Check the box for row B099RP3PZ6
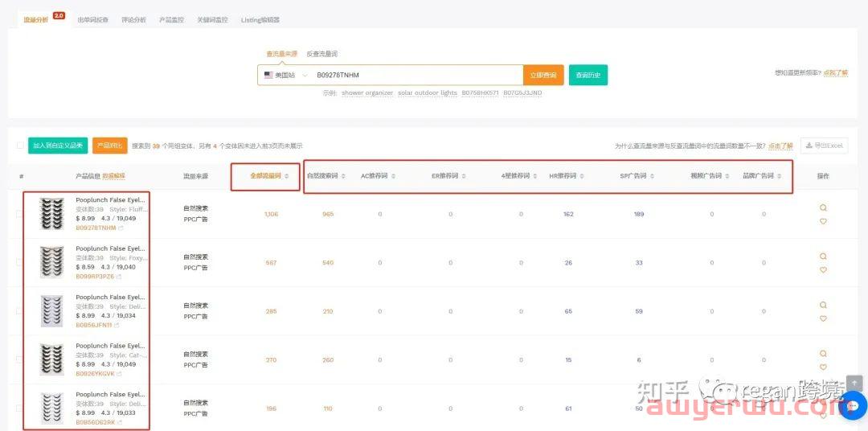This screenshot has height=431, width=868. click(x=20, y=263)
